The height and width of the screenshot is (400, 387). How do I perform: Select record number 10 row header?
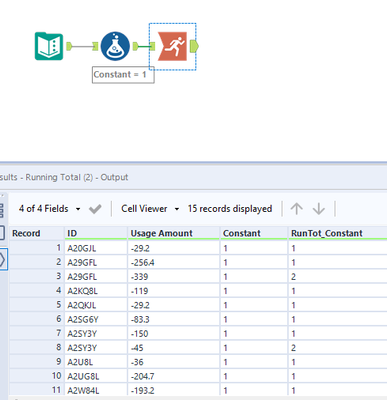[x=37, y=376]
